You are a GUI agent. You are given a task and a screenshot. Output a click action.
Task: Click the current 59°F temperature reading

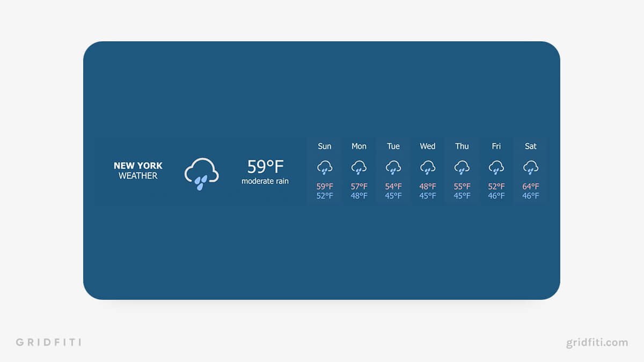265,166
